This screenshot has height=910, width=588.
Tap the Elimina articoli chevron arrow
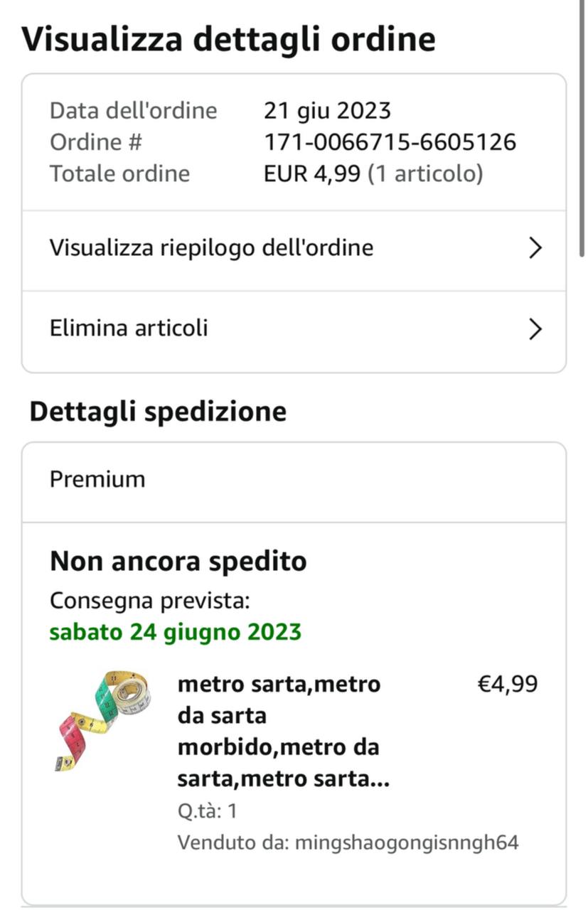click(x=535, y=329)
